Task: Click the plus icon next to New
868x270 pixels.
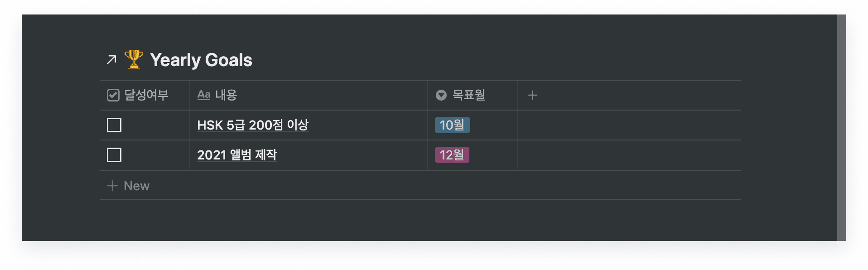Action: point(112,185)
